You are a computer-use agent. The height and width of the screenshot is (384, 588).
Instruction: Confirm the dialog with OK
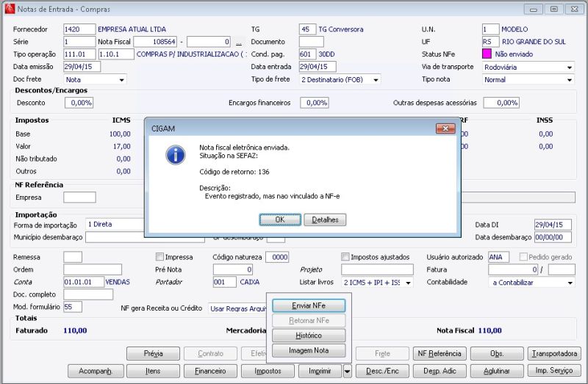tap(280, 220)
